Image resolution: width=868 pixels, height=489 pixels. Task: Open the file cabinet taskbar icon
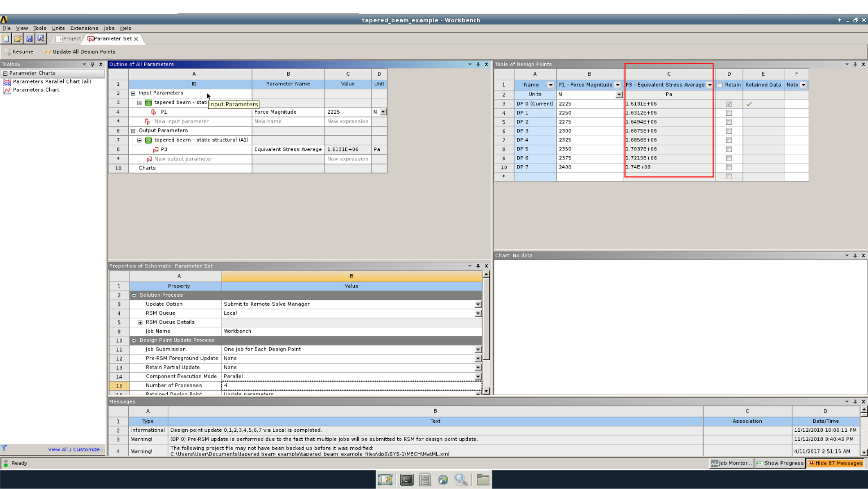[x=425, y=479]
